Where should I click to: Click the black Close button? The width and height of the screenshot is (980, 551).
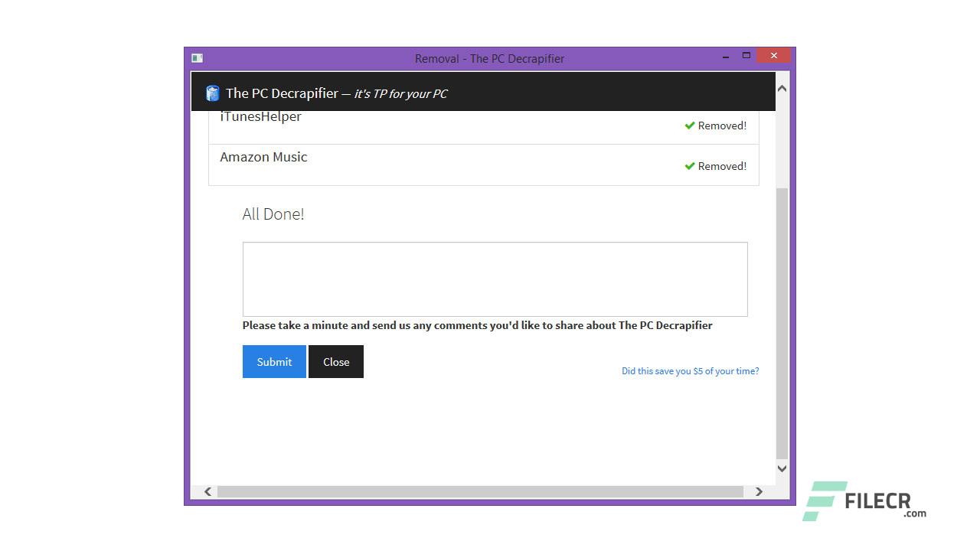(336, 362)
